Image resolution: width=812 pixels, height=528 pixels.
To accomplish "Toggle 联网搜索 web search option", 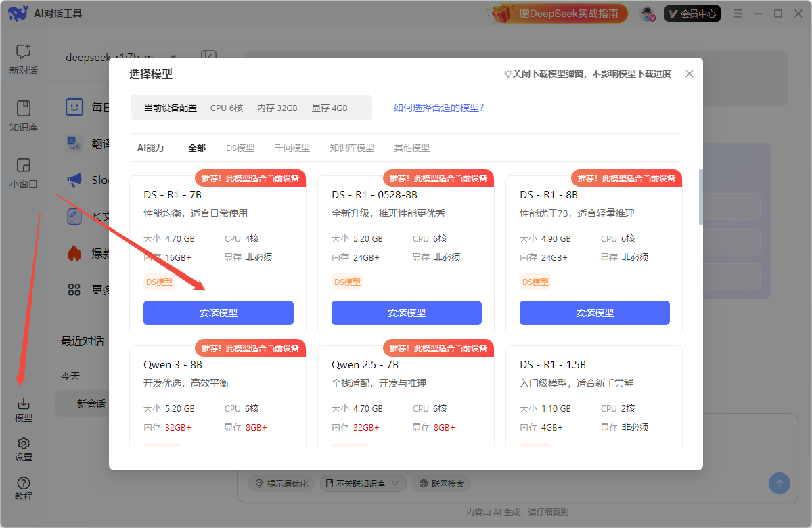I will (x=442, y=483).
